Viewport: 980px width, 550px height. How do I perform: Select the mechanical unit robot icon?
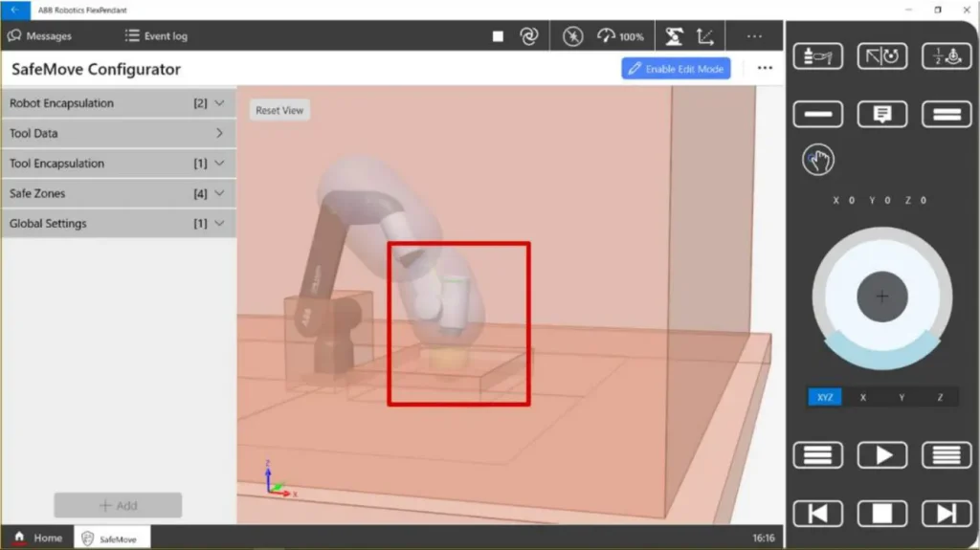674,36
